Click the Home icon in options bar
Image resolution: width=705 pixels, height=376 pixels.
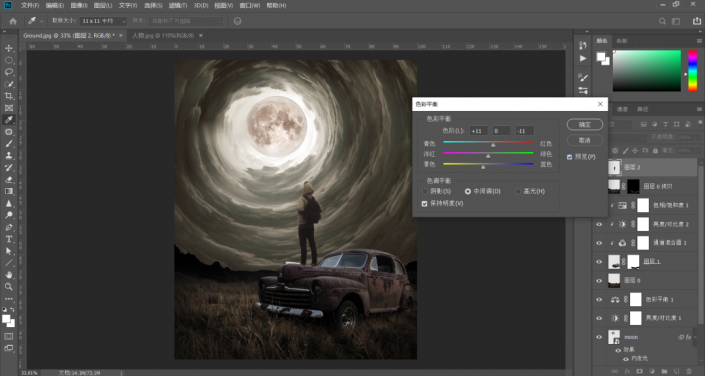tap(13, 21)
